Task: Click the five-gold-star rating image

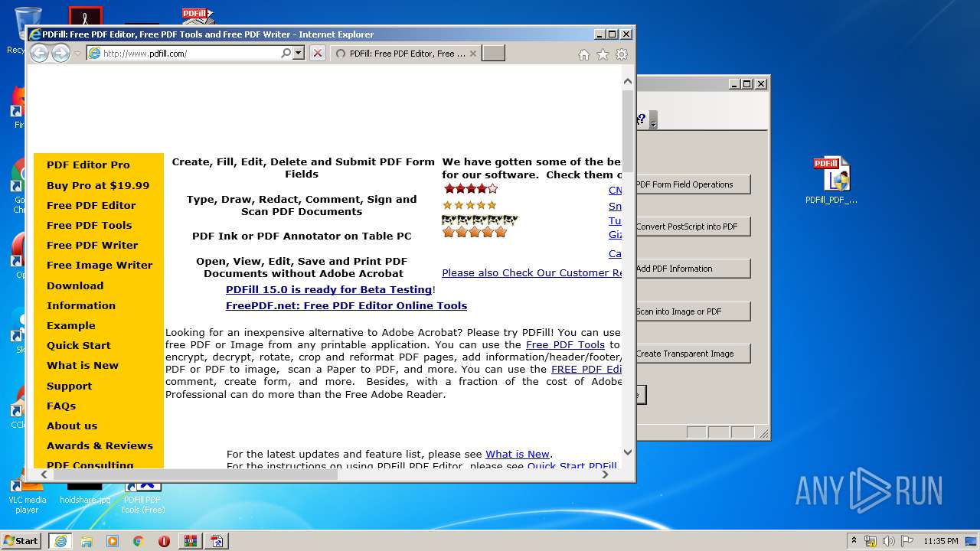Action: (x=469, y=205)
